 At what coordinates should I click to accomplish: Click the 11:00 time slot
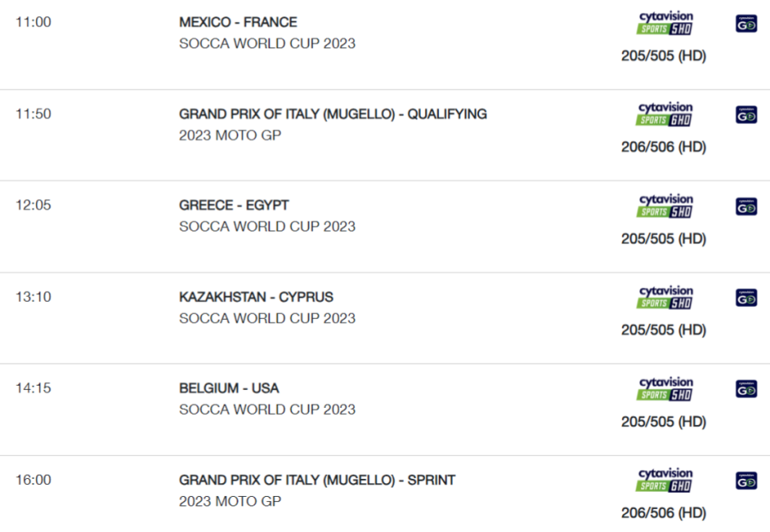click(33, 22)
